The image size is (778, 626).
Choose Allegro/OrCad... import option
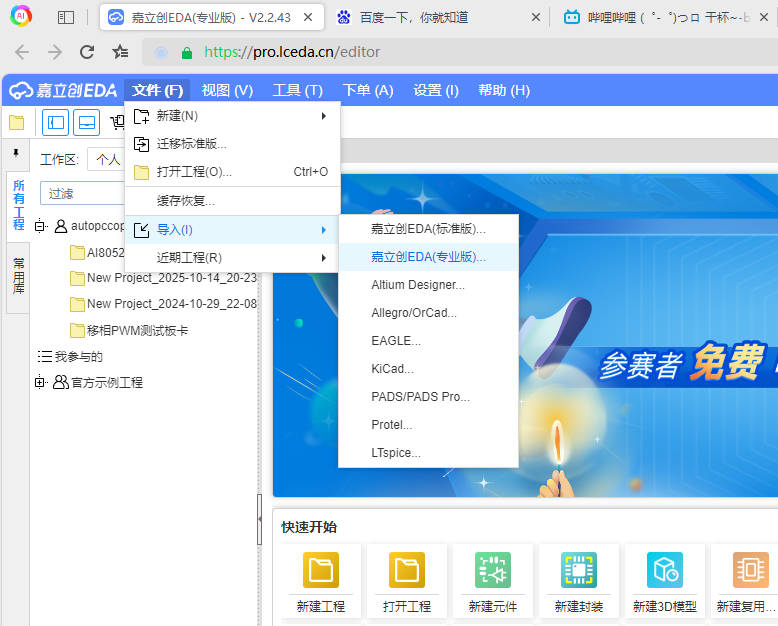pyautogui.click(x=428, y=313)
